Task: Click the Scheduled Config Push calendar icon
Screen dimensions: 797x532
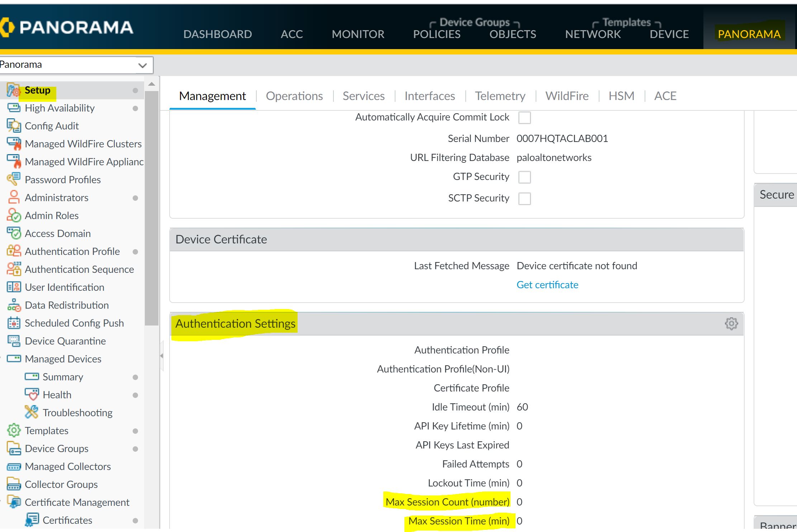Action: pyautogui.click(x=14, y=323)
